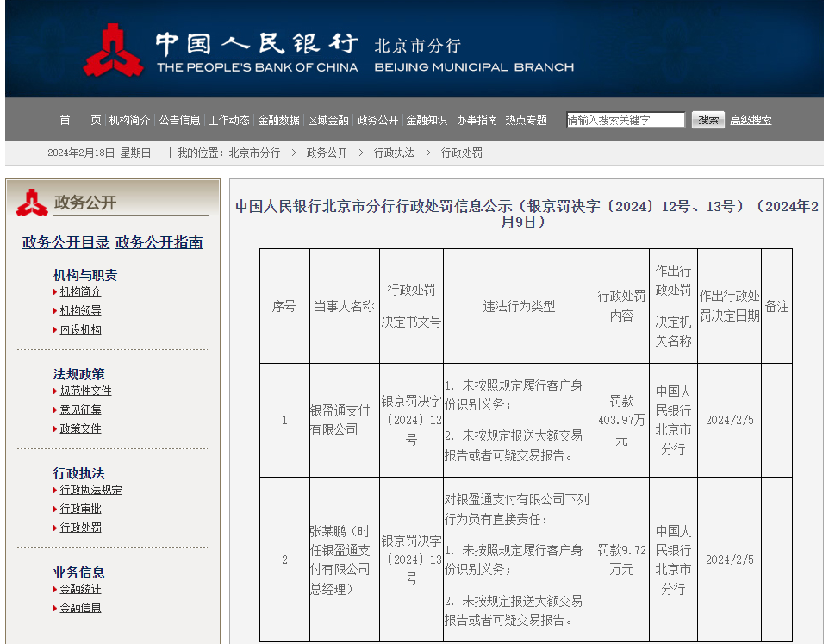This screenshot has width=829, height=644.
Task: Click the 银京罚决字〔2024〕13号 document number cell
Action: pyautogui.click(x=411, y=560)
